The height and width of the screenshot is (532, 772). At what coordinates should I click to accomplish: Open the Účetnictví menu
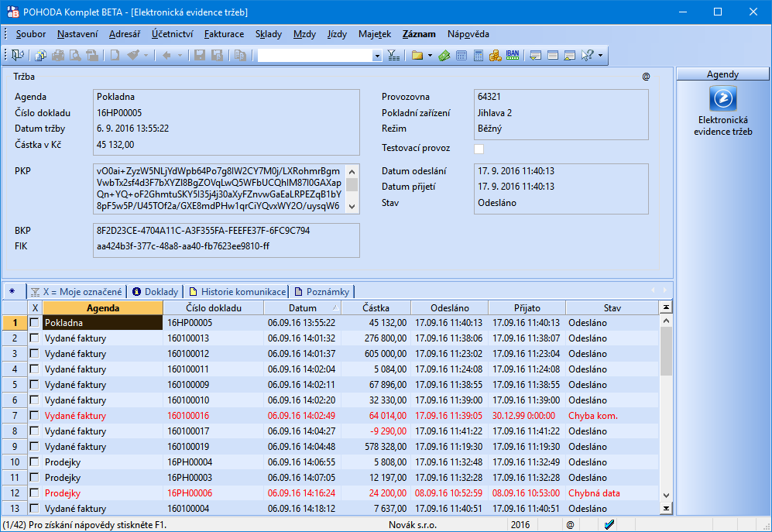(x=173, y=34)
